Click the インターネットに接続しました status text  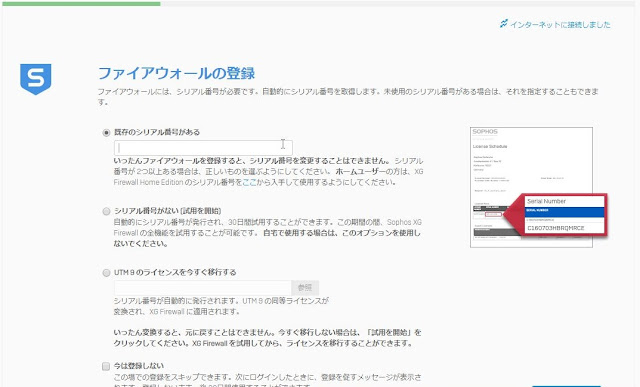click(560, 24)
